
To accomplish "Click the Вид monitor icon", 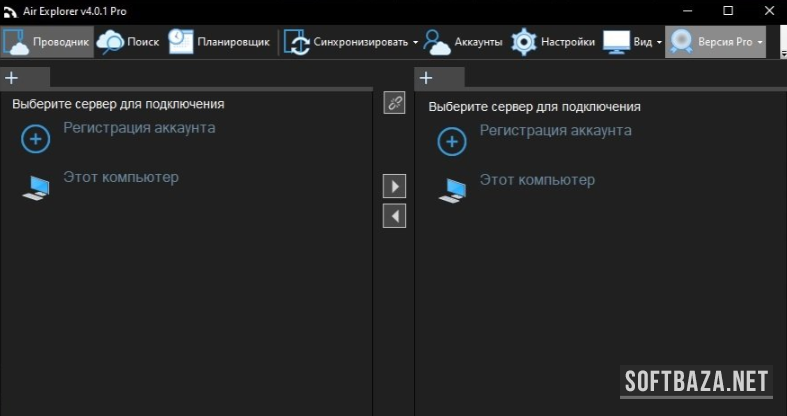I will point(616,42).
